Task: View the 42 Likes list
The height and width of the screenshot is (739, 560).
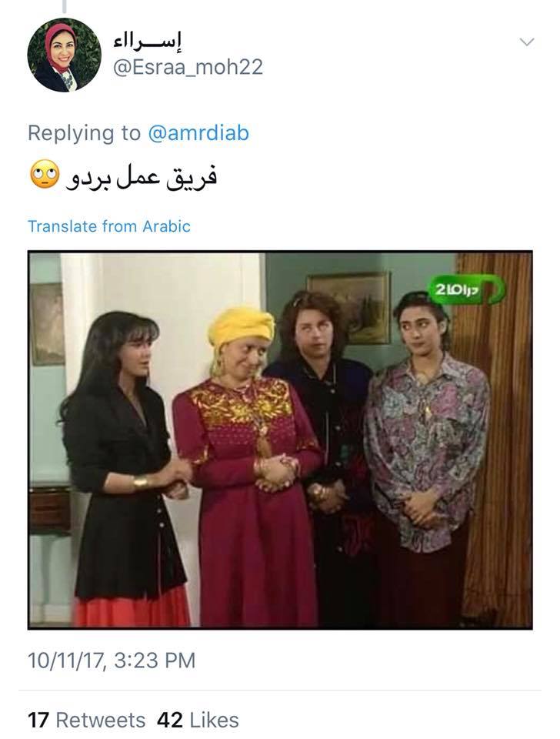Action: (198, 721)
